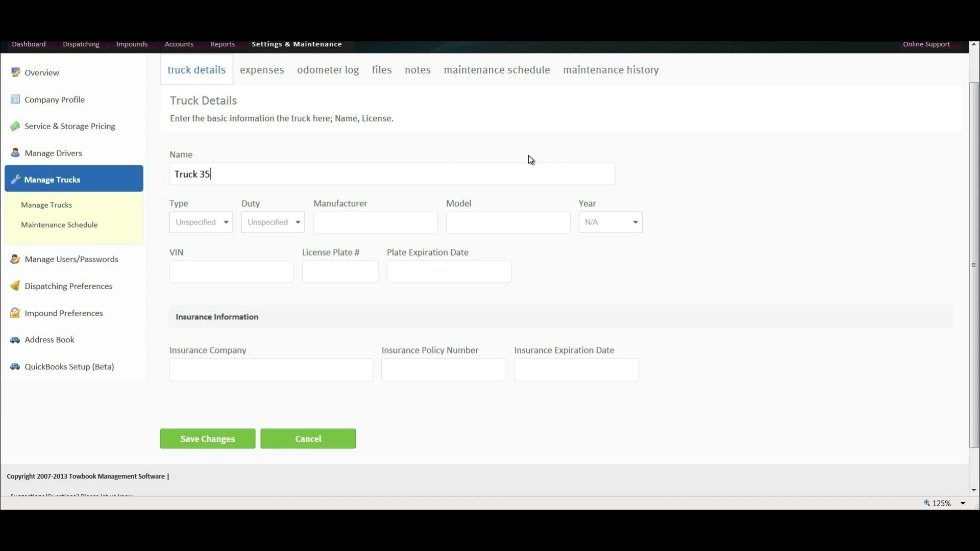Open the Overview sidebar link
Image resolution: width=980 pixels, height=551 pixels.
pos(42,72)
